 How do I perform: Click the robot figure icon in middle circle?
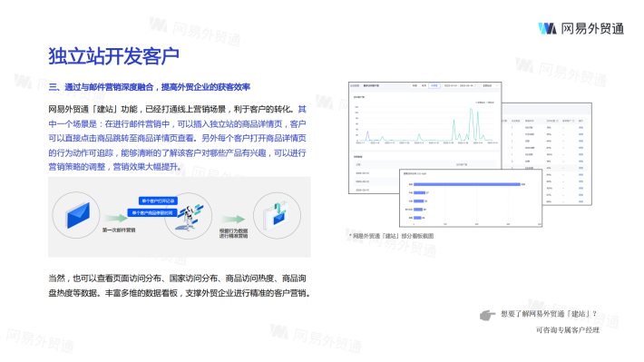[190, 217]
